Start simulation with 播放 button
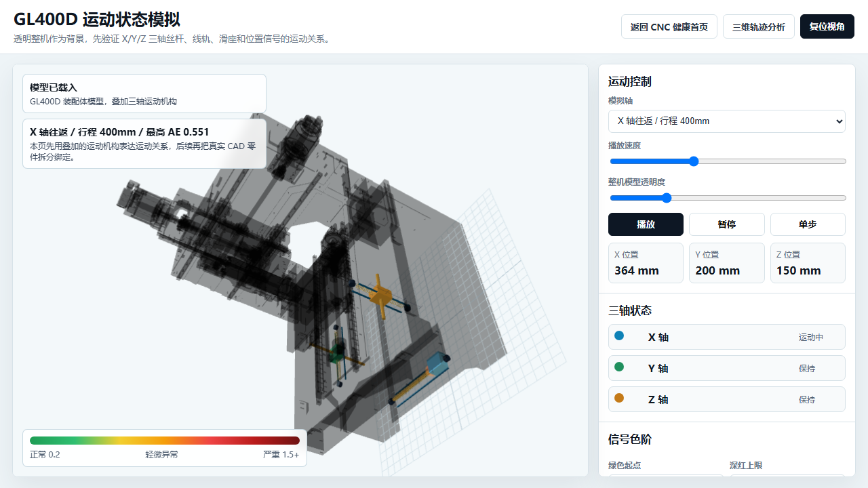Screen dimensions: 868x488 coord(646,224)
